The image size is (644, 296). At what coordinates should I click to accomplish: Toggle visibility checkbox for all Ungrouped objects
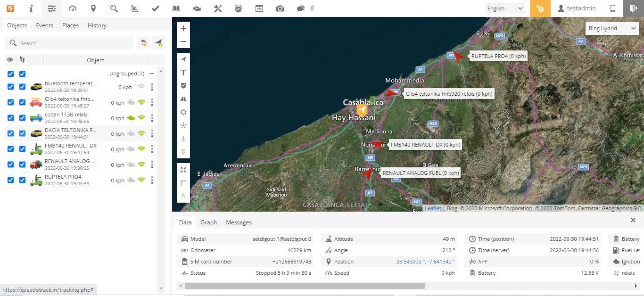[10, 74]
